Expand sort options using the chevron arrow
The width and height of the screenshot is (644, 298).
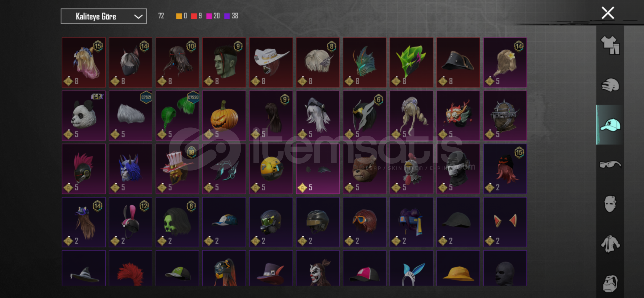(x=138, y=17)
